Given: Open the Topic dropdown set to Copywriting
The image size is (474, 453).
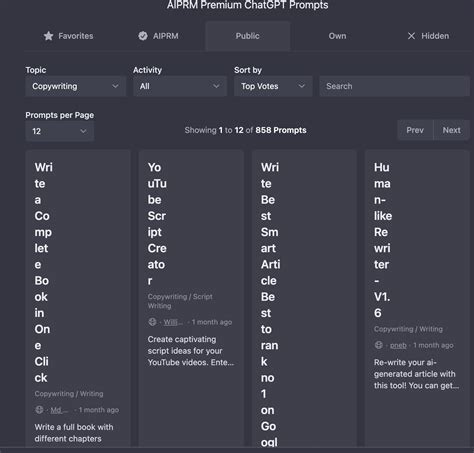Looking at the screenshot, I should pyautogui.click(x=76, y=86).
